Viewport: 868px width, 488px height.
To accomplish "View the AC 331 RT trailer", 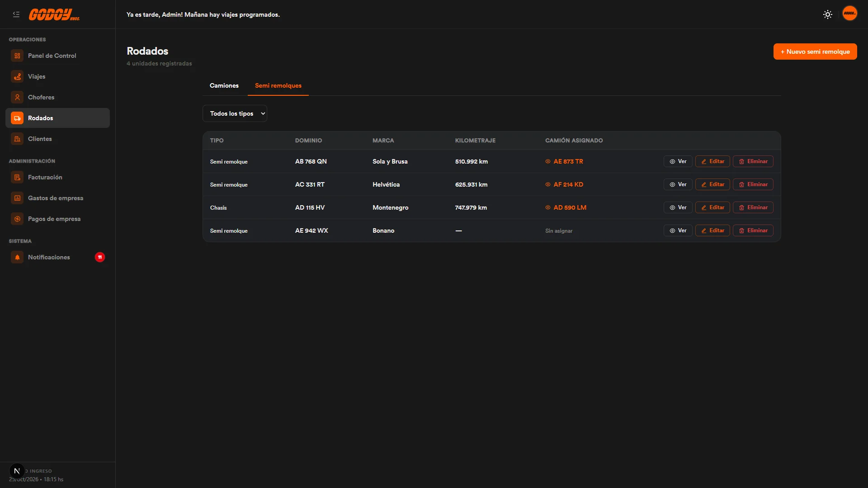I will 678,184.
